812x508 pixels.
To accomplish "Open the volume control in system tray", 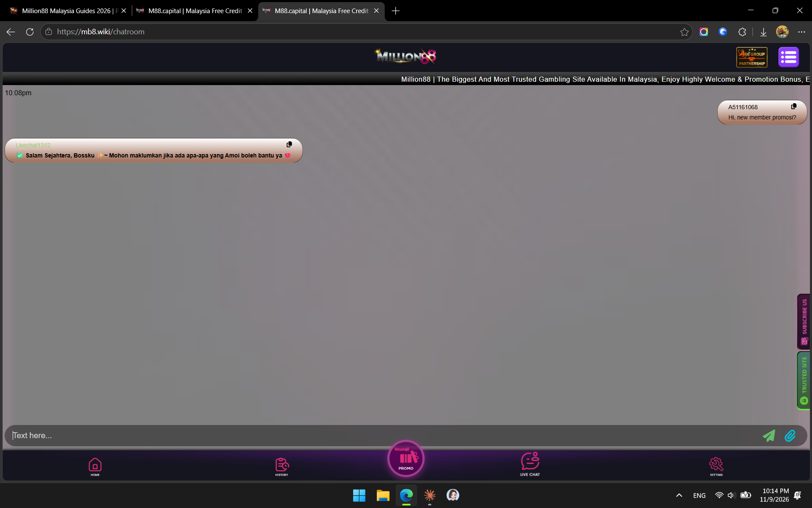I will 732,495.
